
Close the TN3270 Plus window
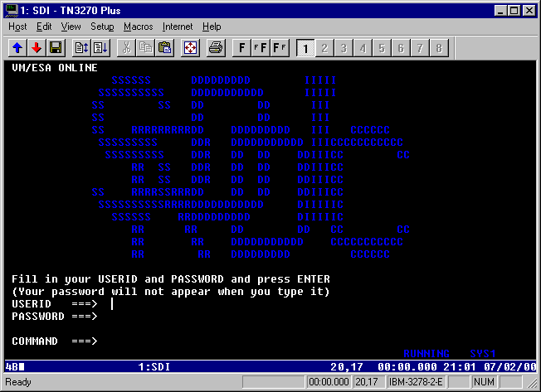click(x=529, y=11)
